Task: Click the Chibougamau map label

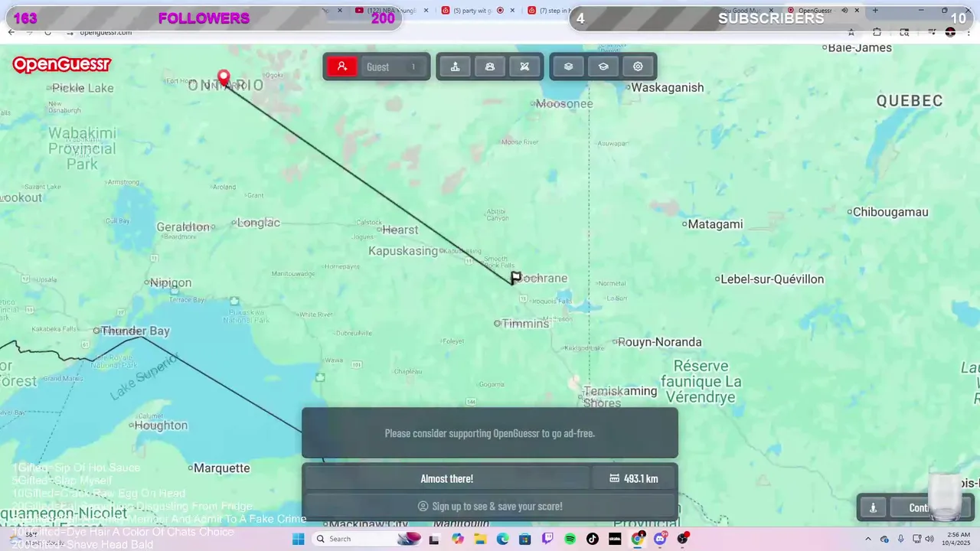Action: point(890,212)
